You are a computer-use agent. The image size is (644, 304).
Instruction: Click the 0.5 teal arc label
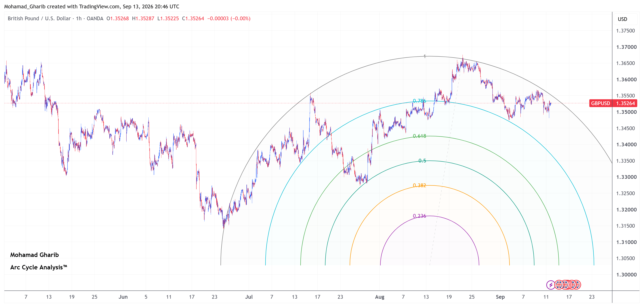pos(422,161)
